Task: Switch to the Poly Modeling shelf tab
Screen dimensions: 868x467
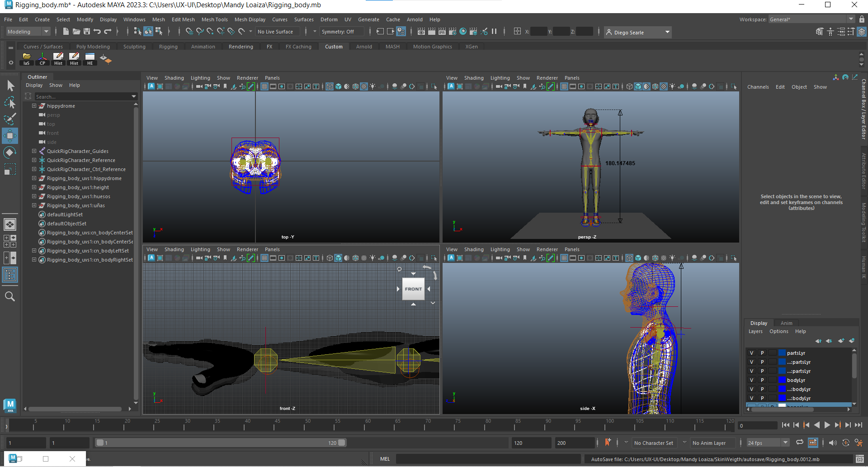Action: 93,47
